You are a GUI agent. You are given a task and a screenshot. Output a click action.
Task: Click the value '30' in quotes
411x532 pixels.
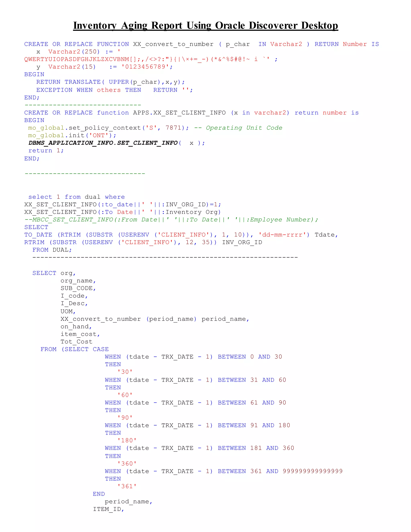coord(125,372)
